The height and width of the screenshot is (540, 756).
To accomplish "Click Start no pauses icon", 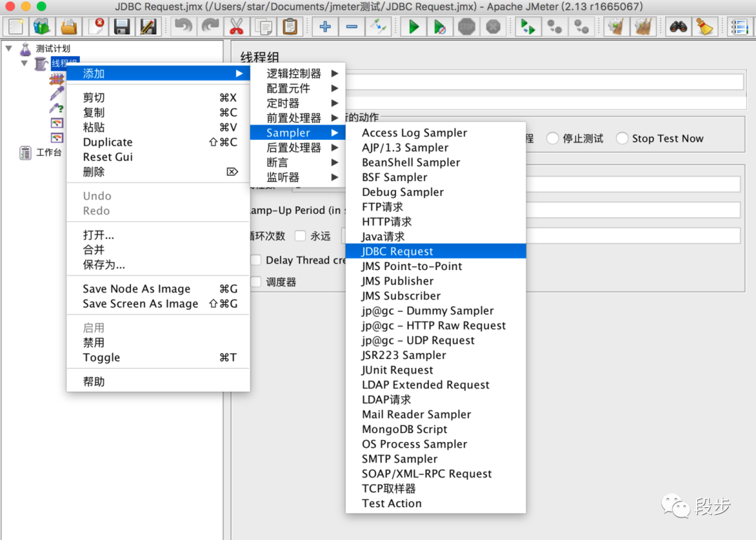I will [x=440, y=27].
